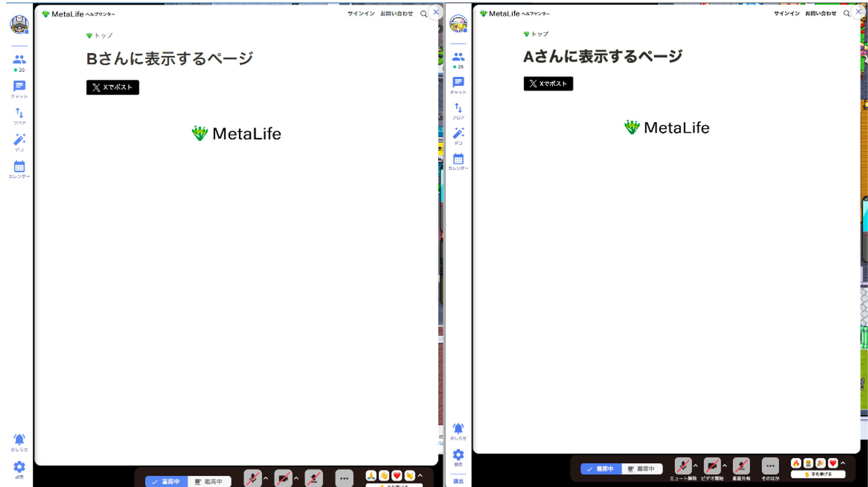Select 着席中 status in the left window

tap(166, 481)
